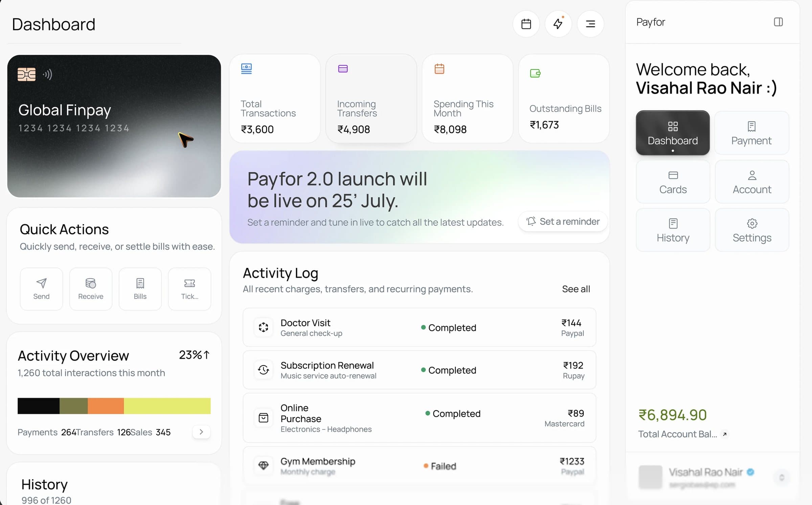Click the olive segment of activity bar
The width and height of the screenshot is (812, 505).
click(74, 406)
